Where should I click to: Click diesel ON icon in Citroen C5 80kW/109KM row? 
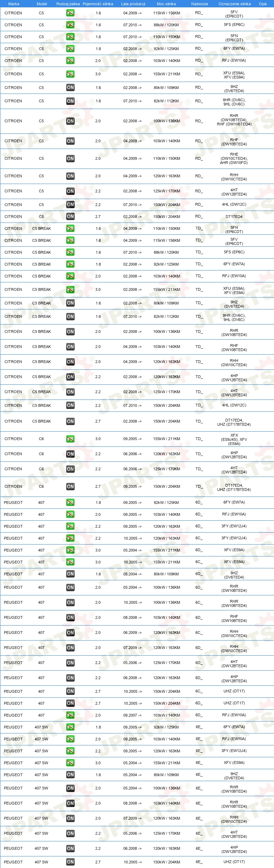pos(70,88)
